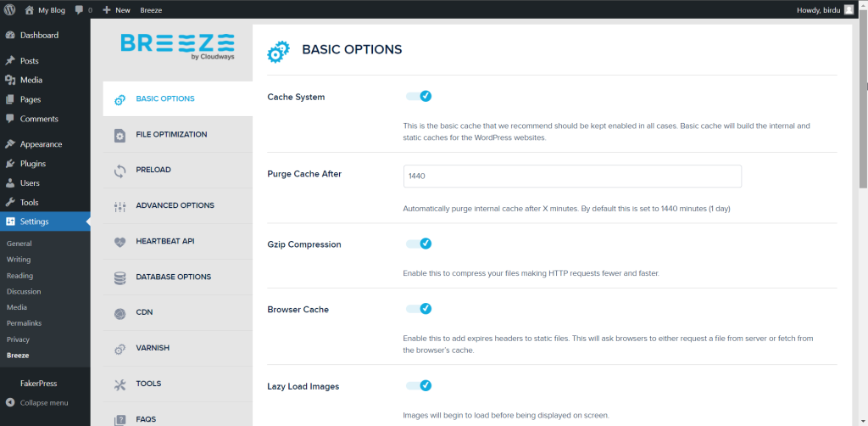Click the Tools crossed wrench icon in Breeze

point(120,384)
